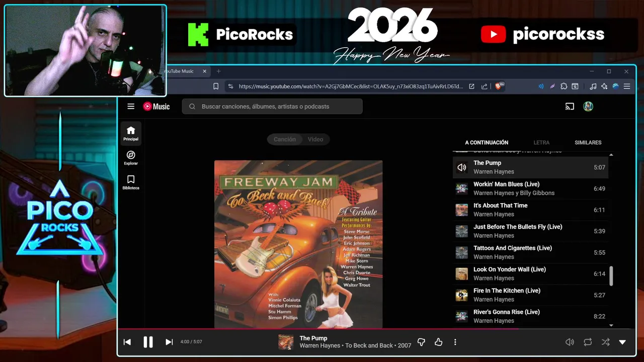Go to YouTube Music home via logo

(156, 107)
